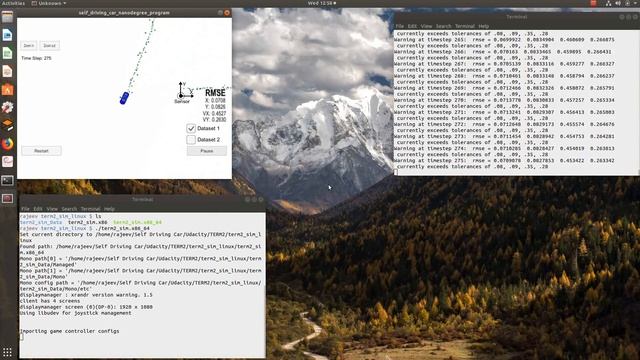Launch Firefox from the dock

tap(7, 144)
